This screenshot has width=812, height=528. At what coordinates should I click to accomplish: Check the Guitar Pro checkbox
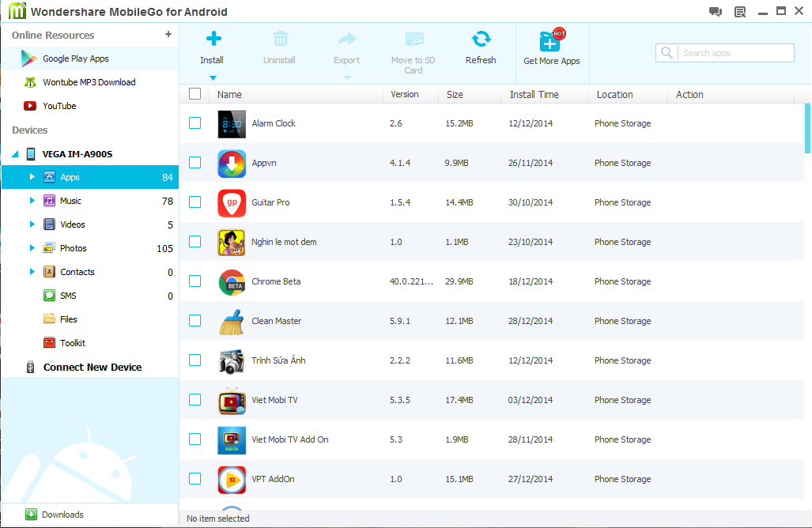click(195, 202)
